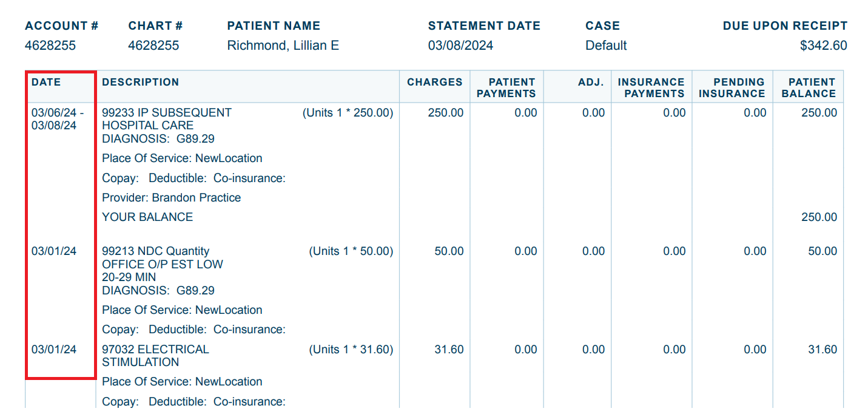Select the CHARGES column header
The width and height of the screenshot is (868, 414).
click(x=434, y=82)
